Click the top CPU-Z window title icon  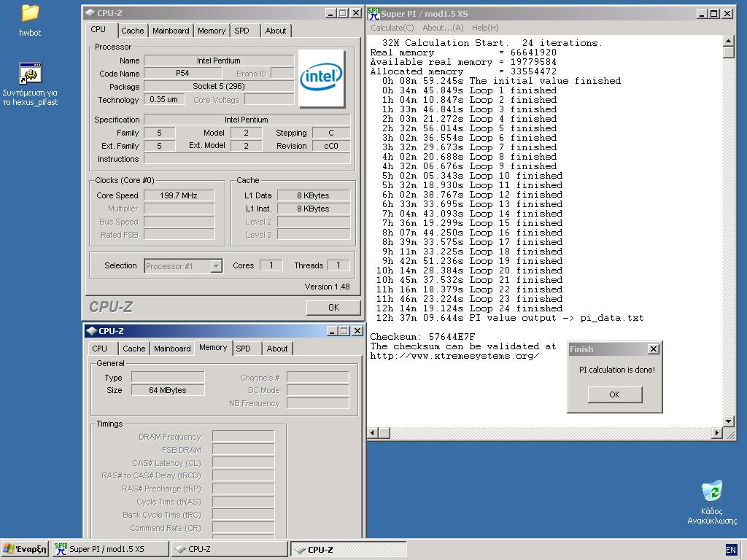click(90, 13)
